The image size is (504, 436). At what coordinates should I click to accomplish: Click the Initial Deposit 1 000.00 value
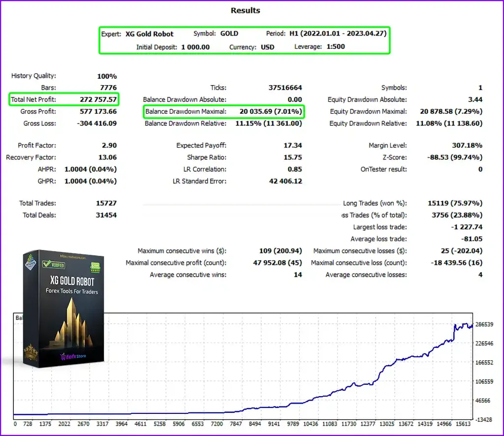point(195,47)
